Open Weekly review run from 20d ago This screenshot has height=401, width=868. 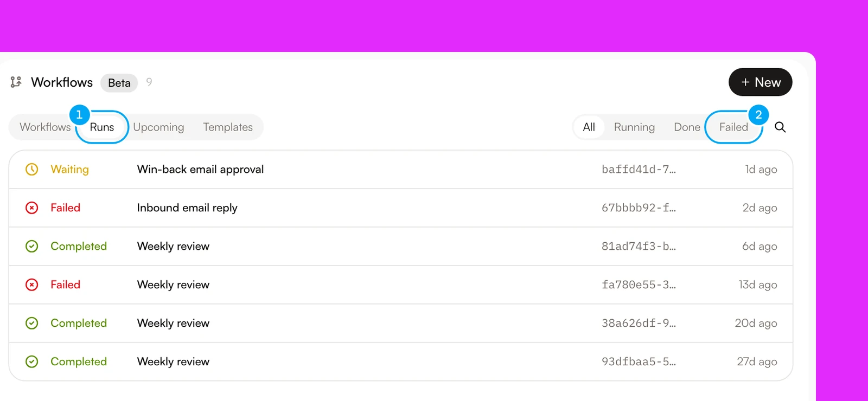401,323
